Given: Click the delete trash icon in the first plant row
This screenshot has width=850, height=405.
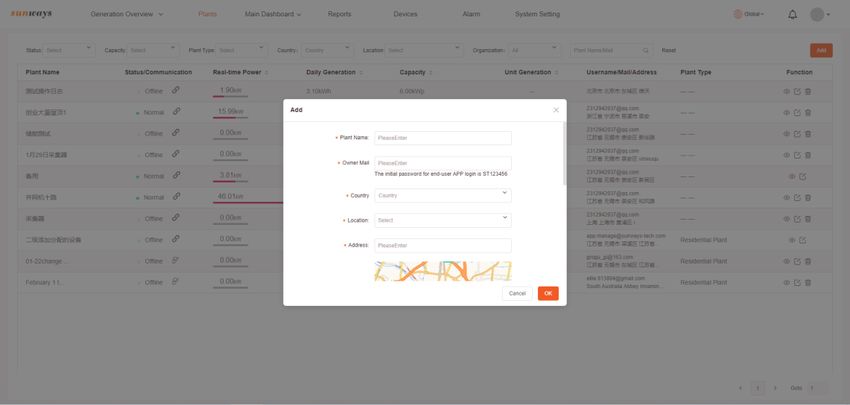Looking at the screenshot, I should tap(808, 91).
